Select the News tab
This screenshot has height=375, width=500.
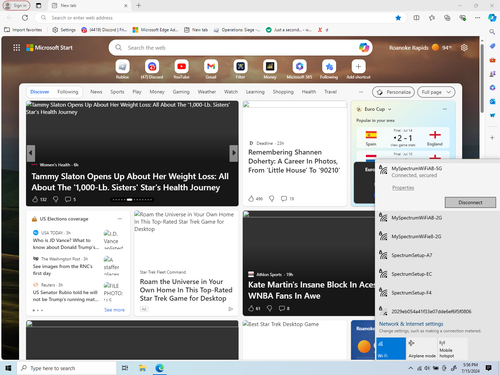[x=96, y=92]
